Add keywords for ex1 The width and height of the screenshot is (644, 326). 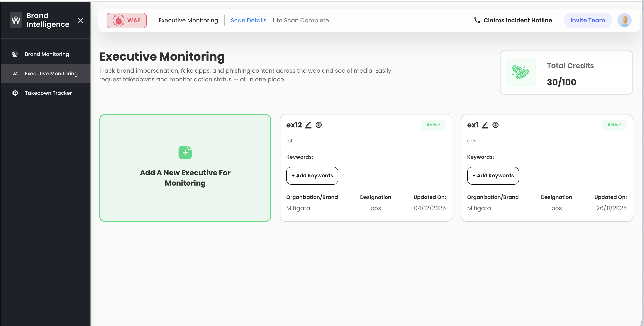click(493, 176)
